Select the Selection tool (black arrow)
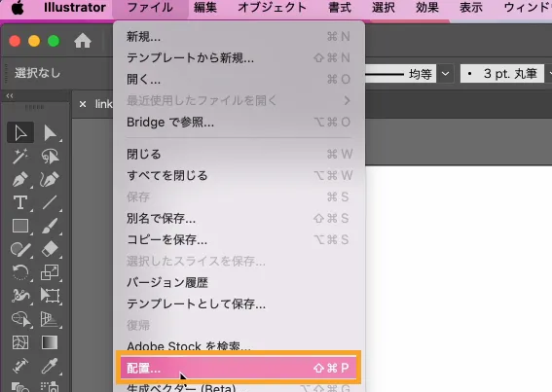The image size is (552, 392). point(20,132)
